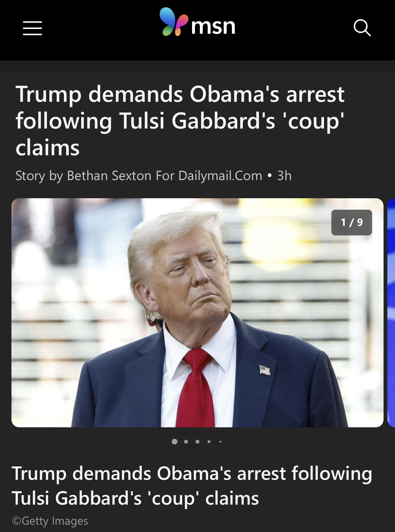Screen dimensions: 395x532
Task: Tap the 1 / 9 slide counter badge
Action: pos(351,222)
